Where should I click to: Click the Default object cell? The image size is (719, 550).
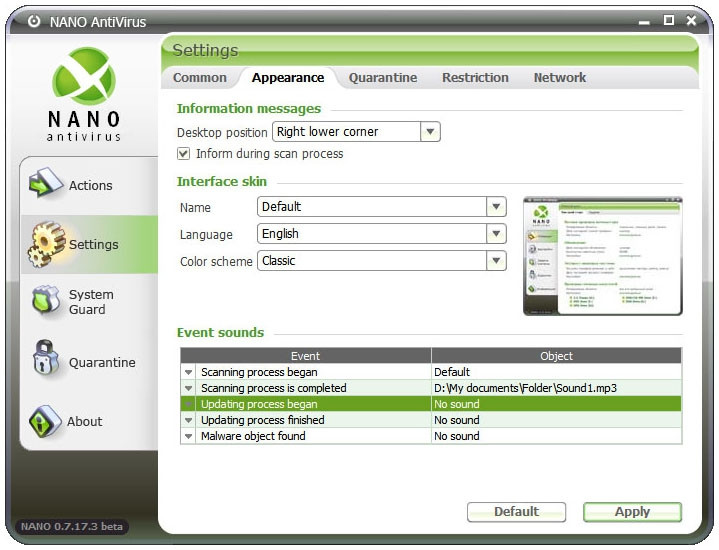(x=556, y=372)
